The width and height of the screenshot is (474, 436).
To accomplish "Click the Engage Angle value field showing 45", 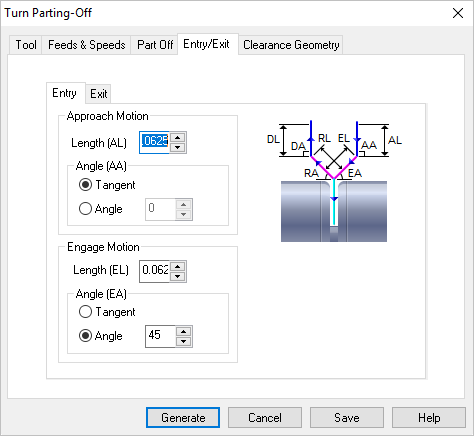I will coord(160,336).
